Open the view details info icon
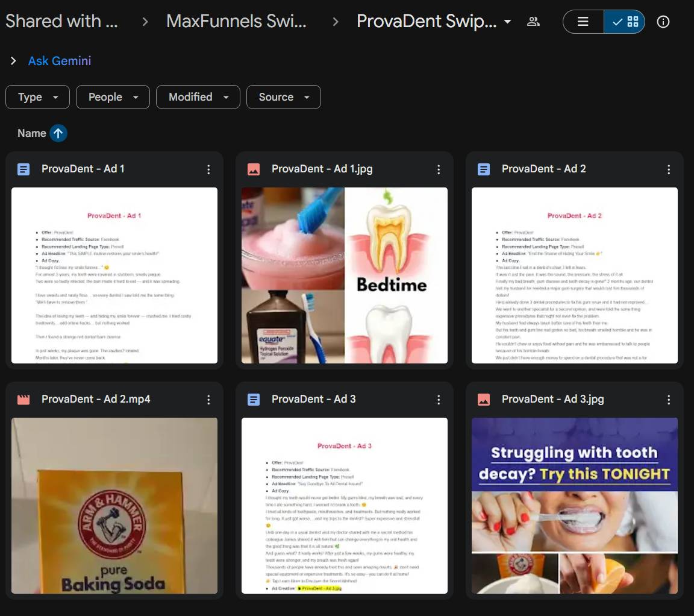This screenshot has height=616, width=694. pyautogui.click(x=663, y=22)
